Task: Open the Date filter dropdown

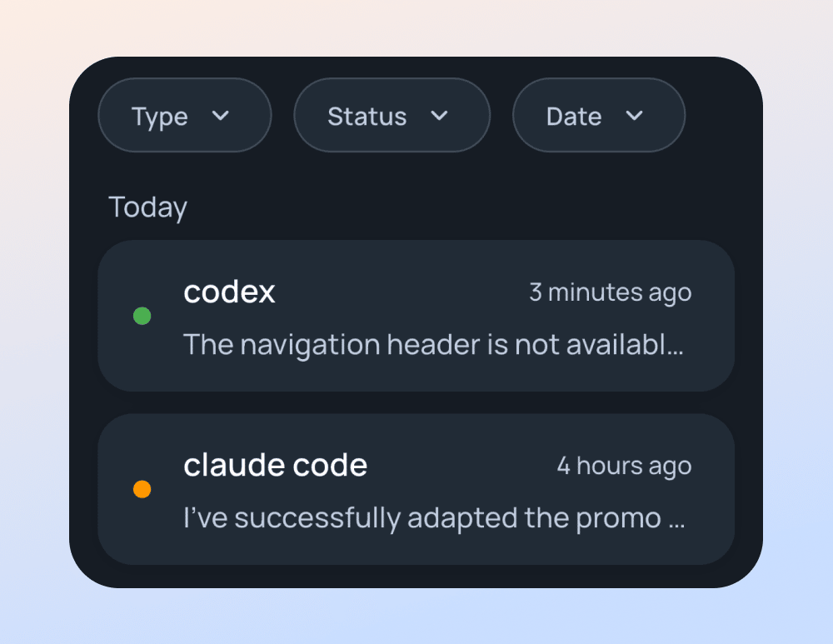Action: point(598,115)
